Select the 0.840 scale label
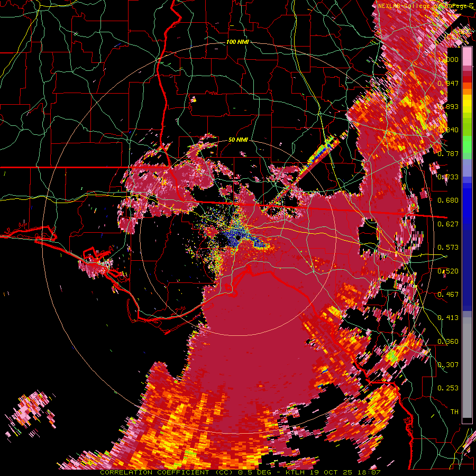The image size is (476, 476). pos(448,130)
